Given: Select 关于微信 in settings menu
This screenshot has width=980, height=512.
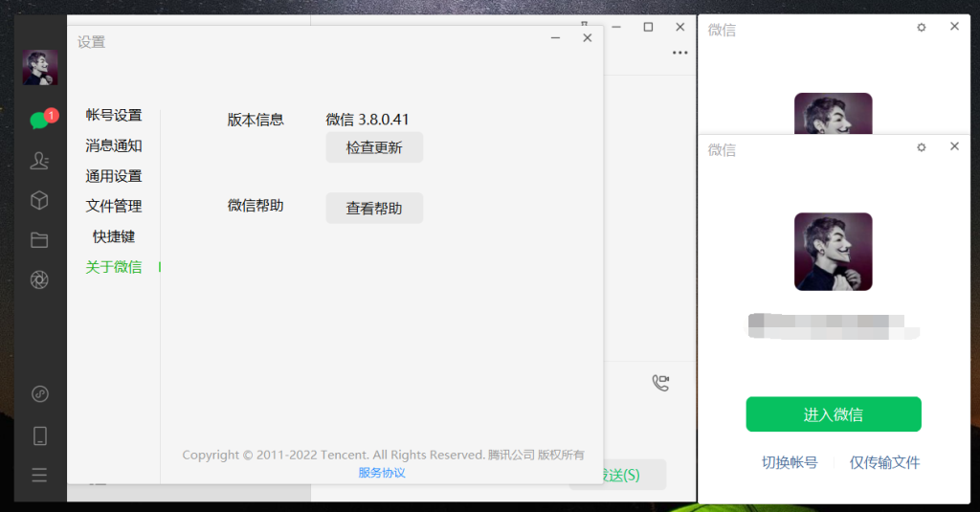Looking at the screenshot, I should tap(114, 267).
